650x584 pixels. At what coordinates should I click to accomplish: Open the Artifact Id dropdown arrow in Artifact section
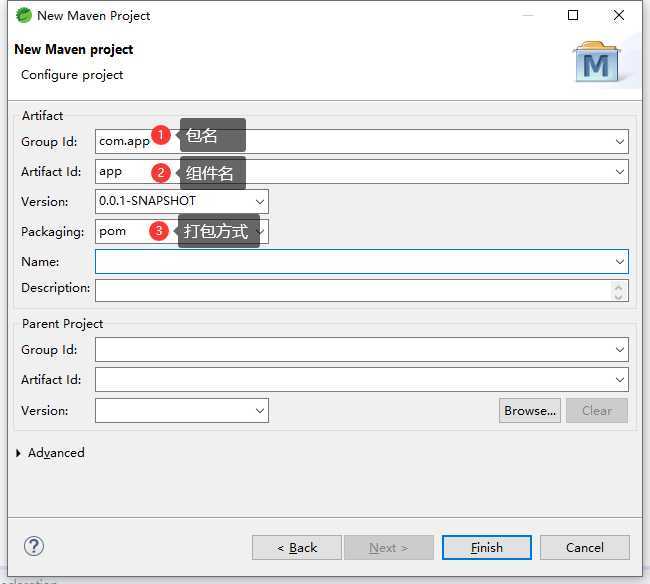tap(619, 172)
